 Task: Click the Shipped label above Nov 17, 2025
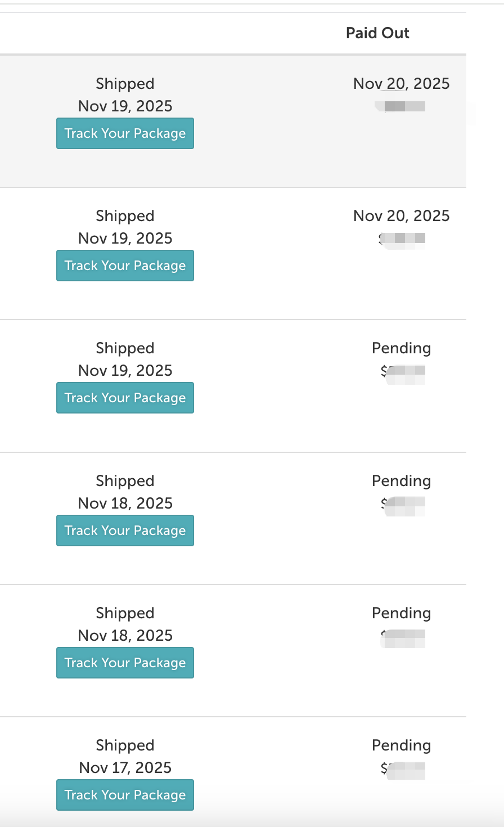pos(125,745)
